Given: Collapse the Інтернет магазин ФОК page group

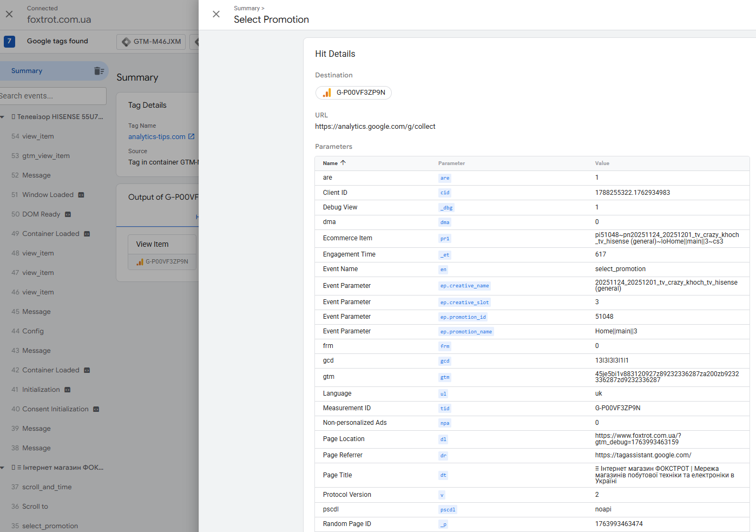Looking at the screenshot, I should tap(3, 468).
